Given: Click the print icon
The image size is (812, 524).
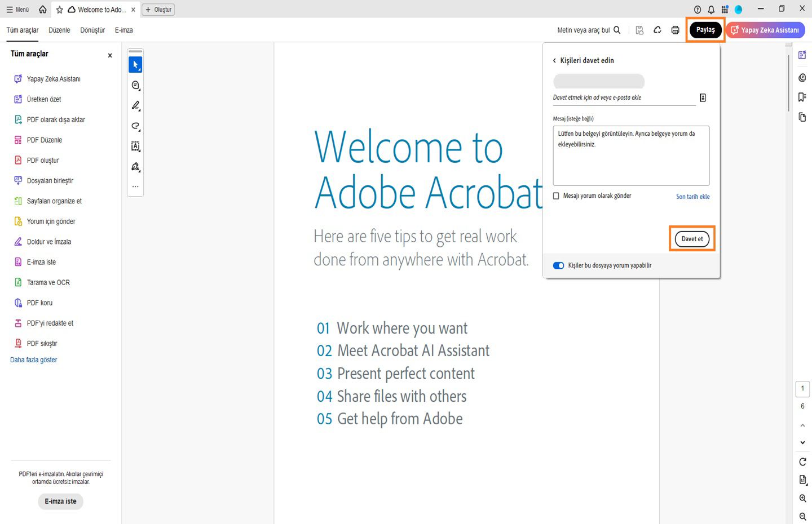Looking at the screenshot, I should point(675,30).
